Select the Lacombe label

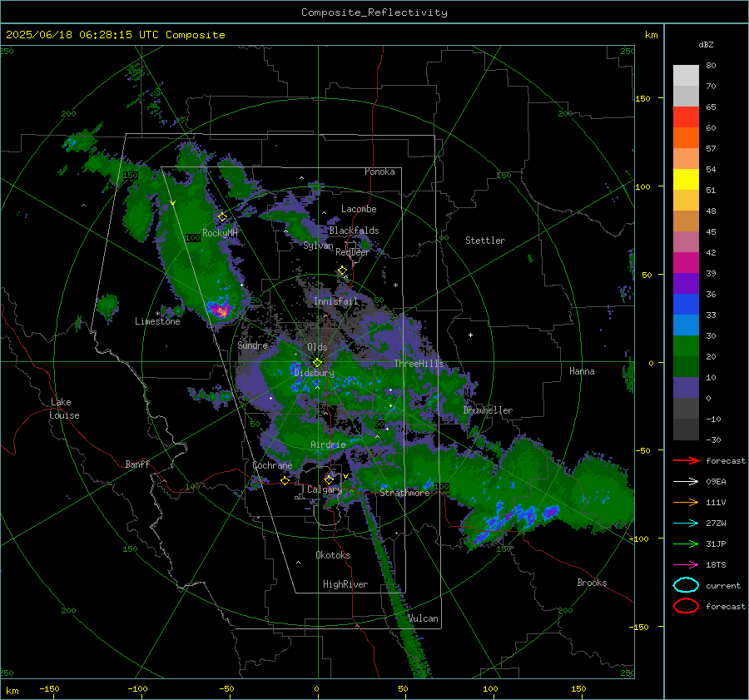click(x=359, y=209)
